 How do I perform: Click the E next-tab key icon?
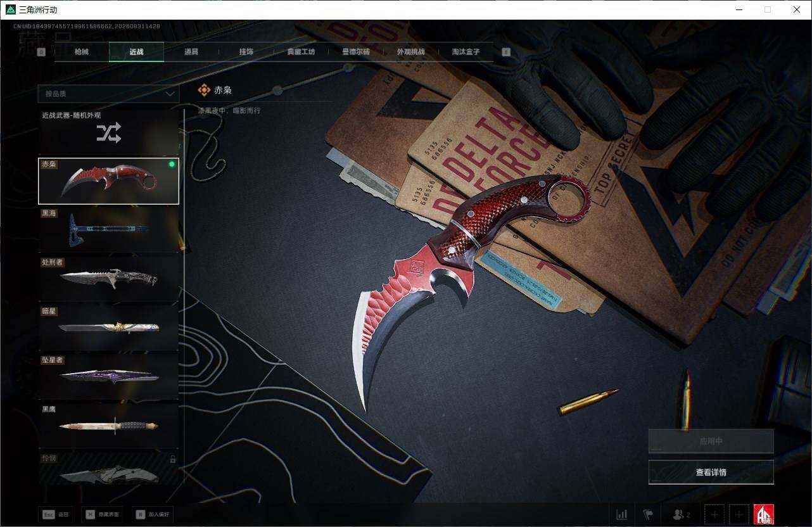pyautogui.click(x=506, y=52)
